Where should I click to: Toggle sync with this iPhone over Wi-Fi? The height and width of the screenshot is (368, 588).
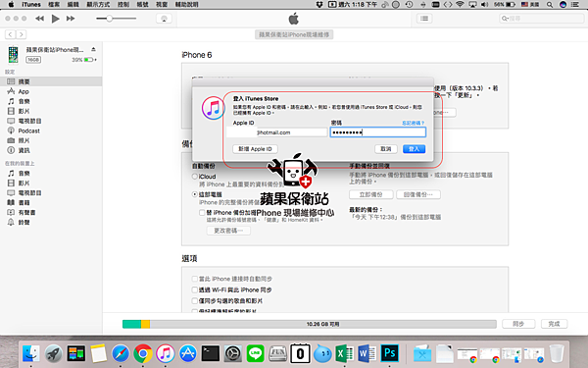[x=194, y=289]
